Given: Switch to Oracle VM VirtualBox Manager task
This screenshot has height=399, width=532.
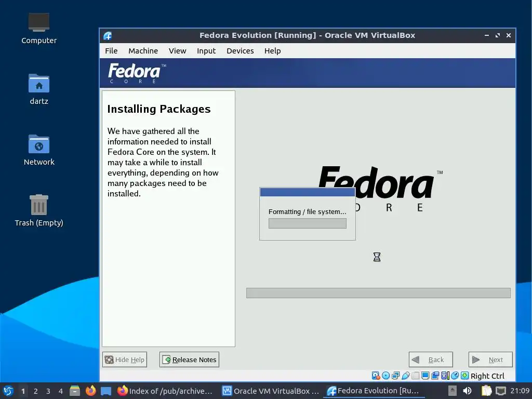Looking at the screenshot, I should tap(270, 391).
